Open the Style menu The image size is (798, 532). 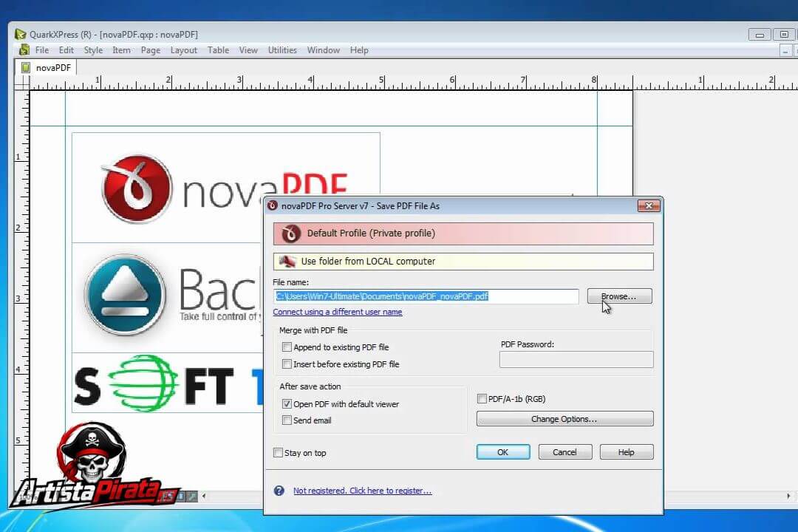[93, 50]
